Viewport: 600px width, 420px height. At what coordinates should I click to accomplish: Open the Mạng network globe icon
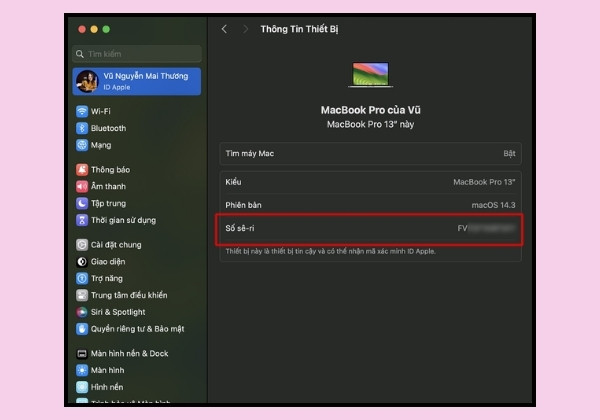[82, 145]
